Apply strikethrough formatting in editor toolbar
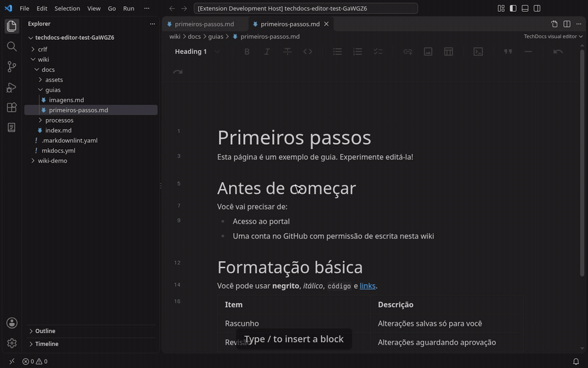The height and width of the screenshot is (368, 588). [287, 52]
